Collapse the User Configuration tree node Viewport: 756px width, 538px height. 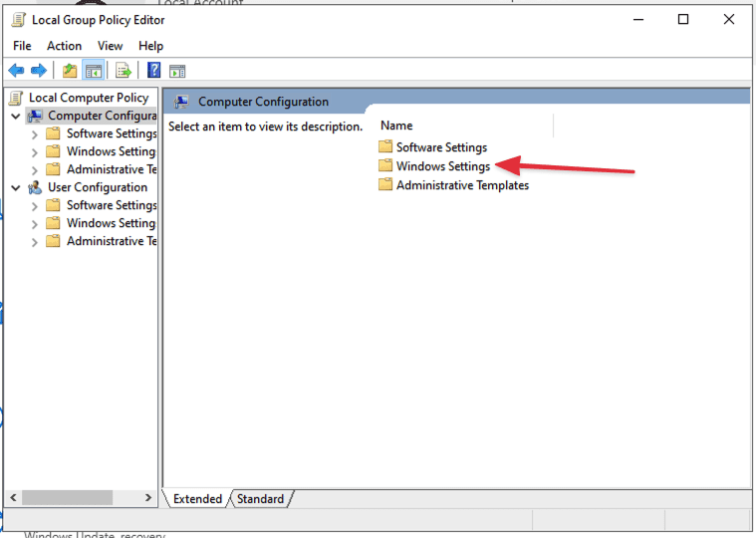coord(16,187)
